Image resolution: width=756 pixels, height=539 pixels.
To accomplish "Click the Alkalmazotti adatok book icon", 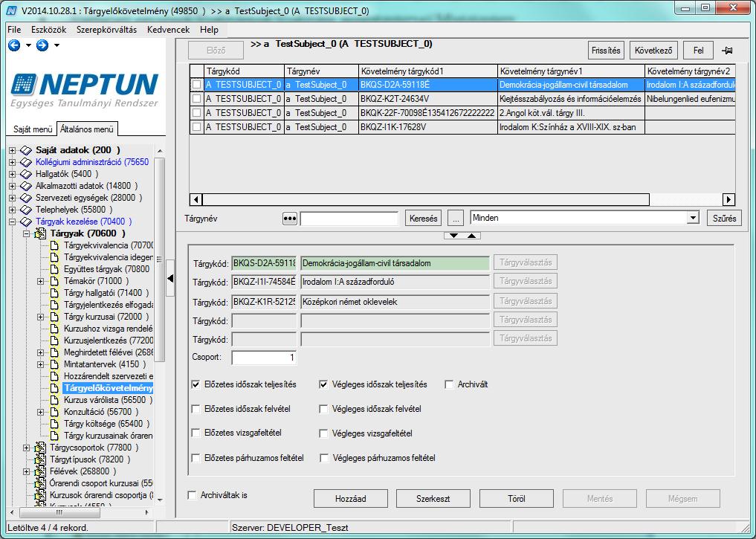I will pyautogui.click(x=26, y=186).
